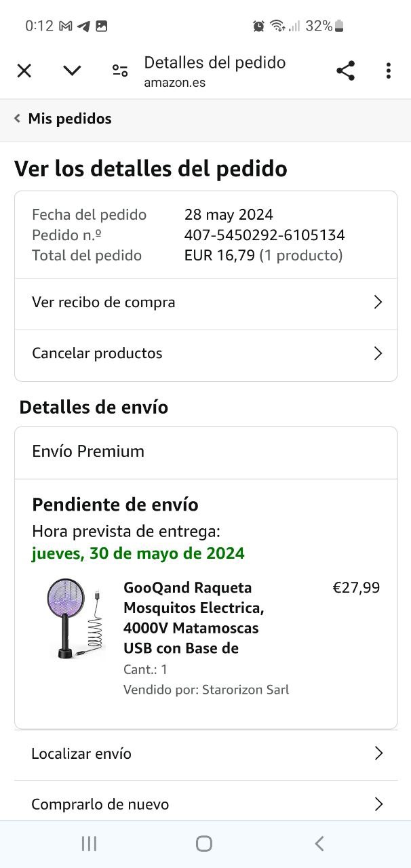The image size is (411, 868).
Task: Tap the alarm icon in status bar
Action: coord(258,26)
